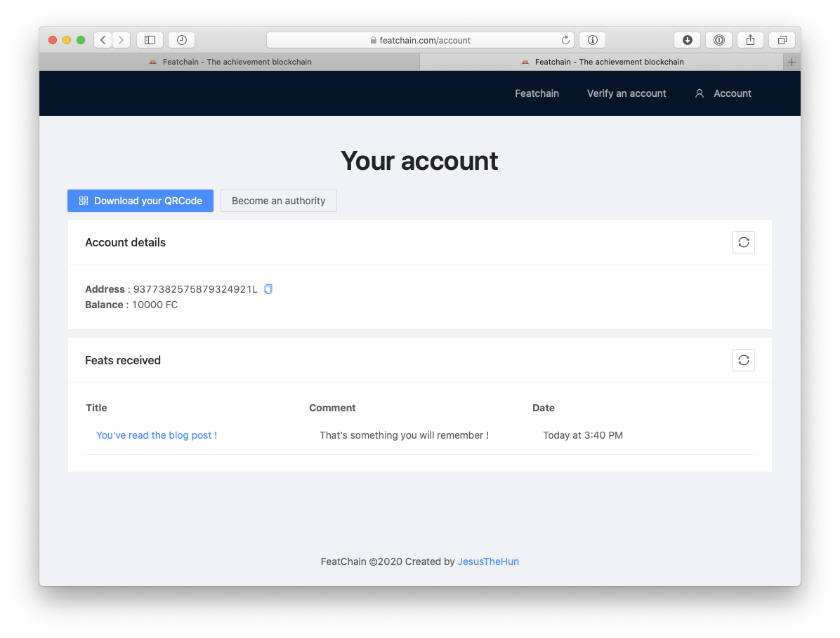The width and height of the screenshot is (840, 638).
Task: Go back to previous page
Action: (x=103, y=40)
